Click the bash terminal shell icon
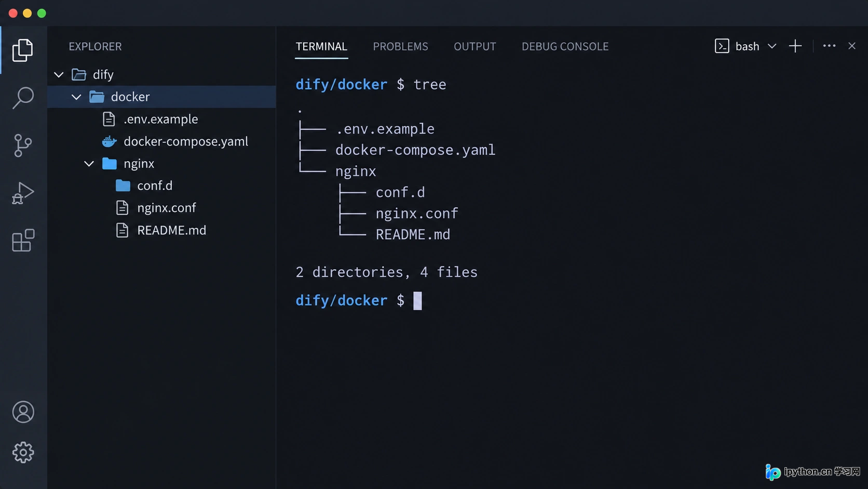Viewport: 868px width, 489px height. pos(722,46)
